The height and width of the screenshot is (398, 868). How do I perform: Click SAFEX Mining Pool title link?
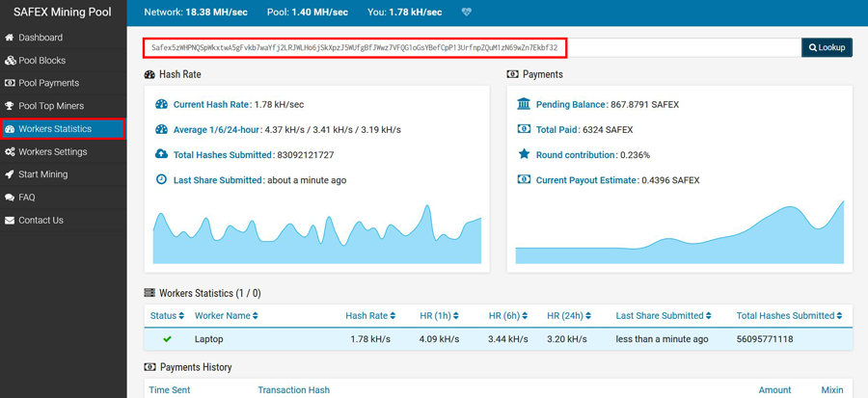[x=63, y=13]
